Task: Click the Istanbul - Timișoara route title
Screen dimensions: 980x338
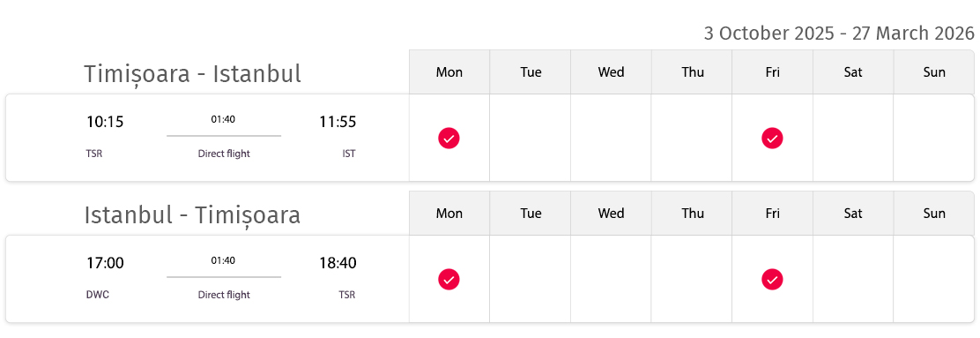Action: point(192,215)
